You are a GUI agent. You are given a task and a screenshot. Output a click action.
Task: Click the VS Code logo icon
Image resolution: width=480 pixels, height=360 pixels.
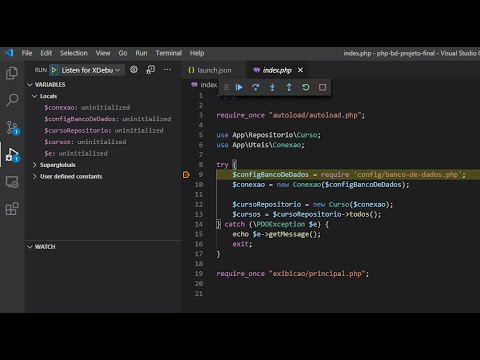9,53
